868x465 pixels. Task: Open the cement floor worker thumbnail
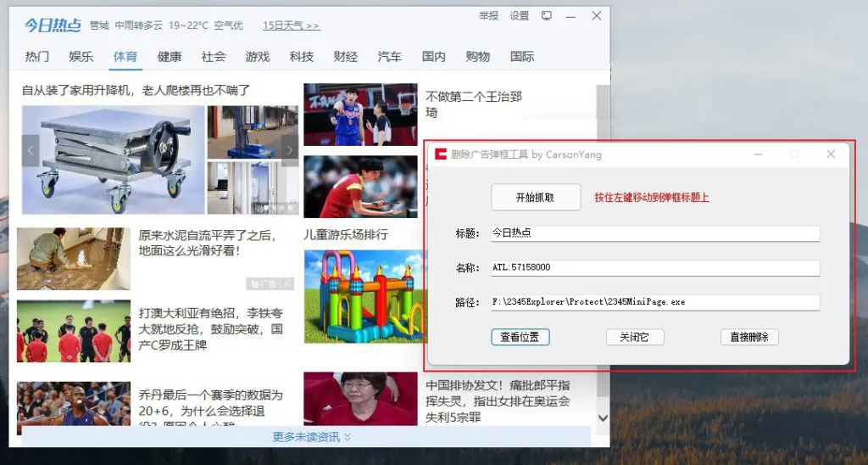tap(74, 259)
